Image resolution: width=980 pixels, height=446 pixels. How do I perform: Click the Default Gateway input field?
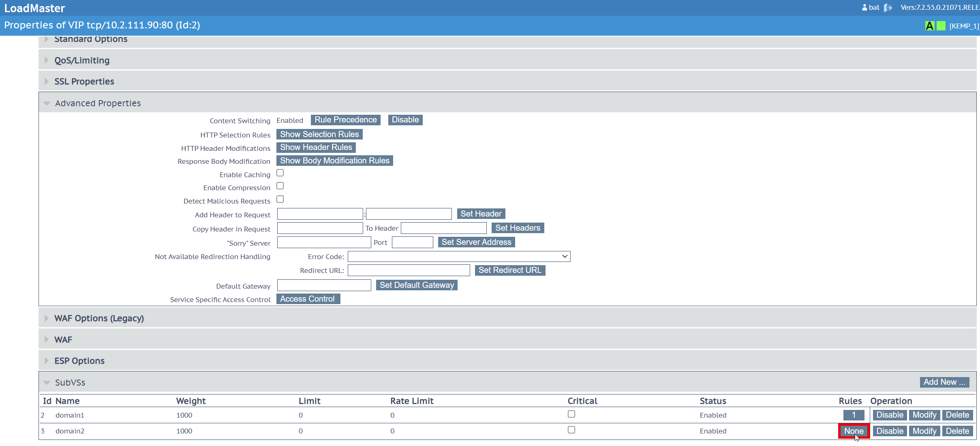324,285
